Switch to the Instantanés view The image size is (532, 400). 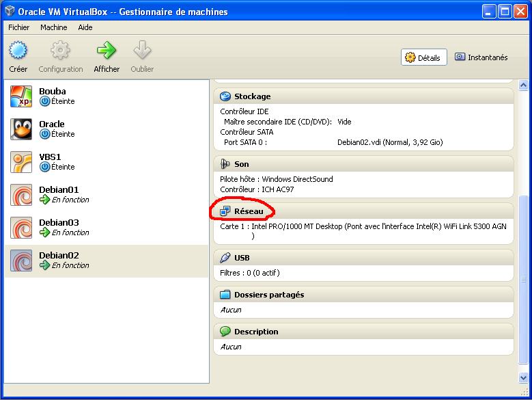(x=481, y=57)
